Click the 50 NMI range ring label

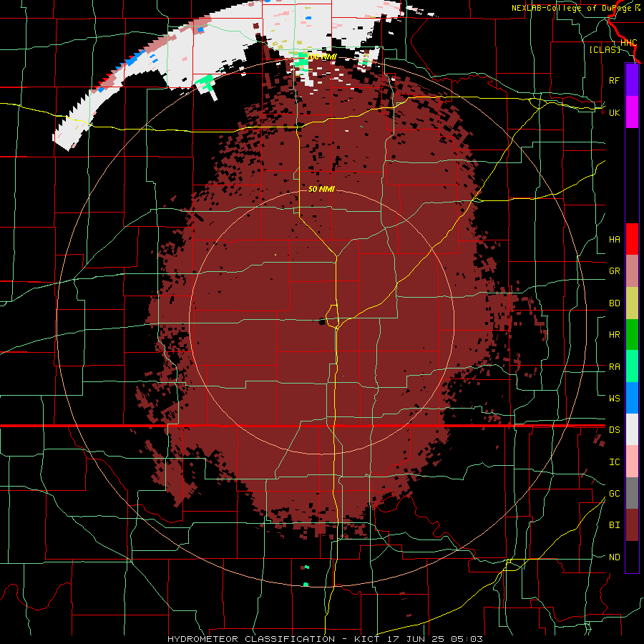click(321, 189)
